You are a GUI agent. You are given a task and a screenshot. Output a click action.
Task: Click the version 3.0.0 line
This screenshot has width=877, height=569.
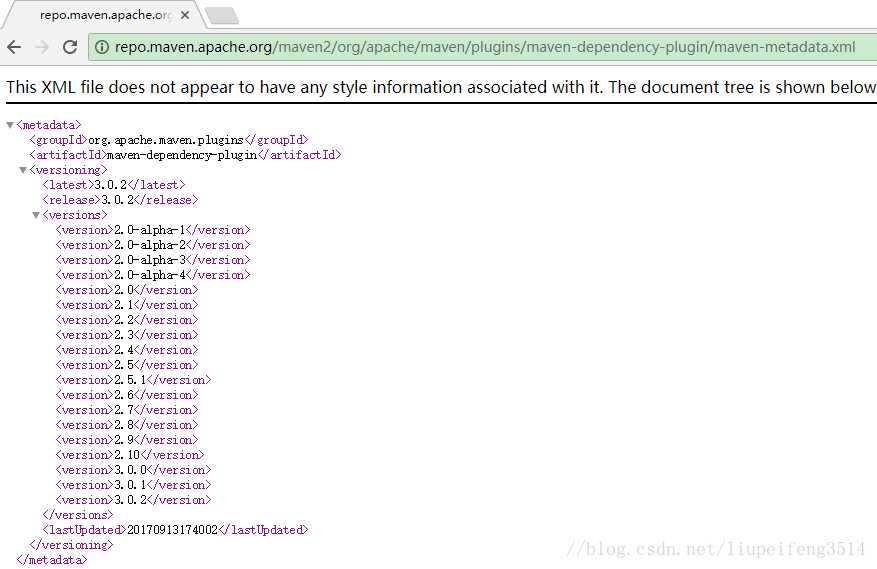click(x=133, y=470)
